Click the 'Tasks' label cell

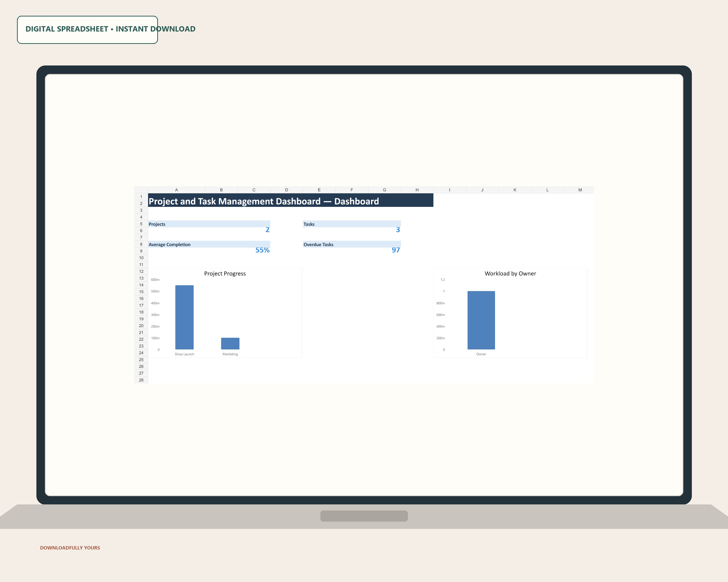point(352,224)
